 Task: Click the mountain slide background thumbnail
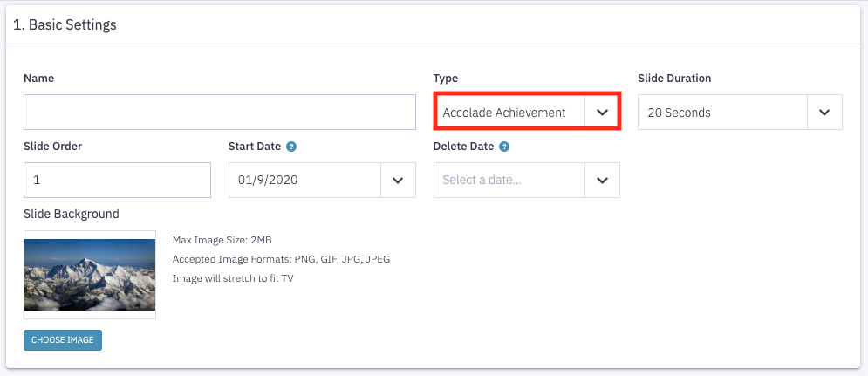pos(90,275)
